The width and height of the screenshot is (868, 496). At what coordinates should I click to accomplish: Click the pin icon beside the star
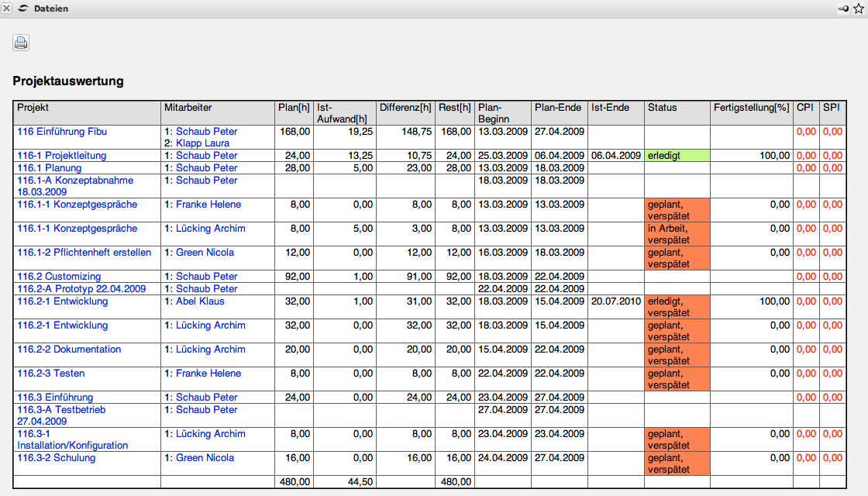coord(843,9)
